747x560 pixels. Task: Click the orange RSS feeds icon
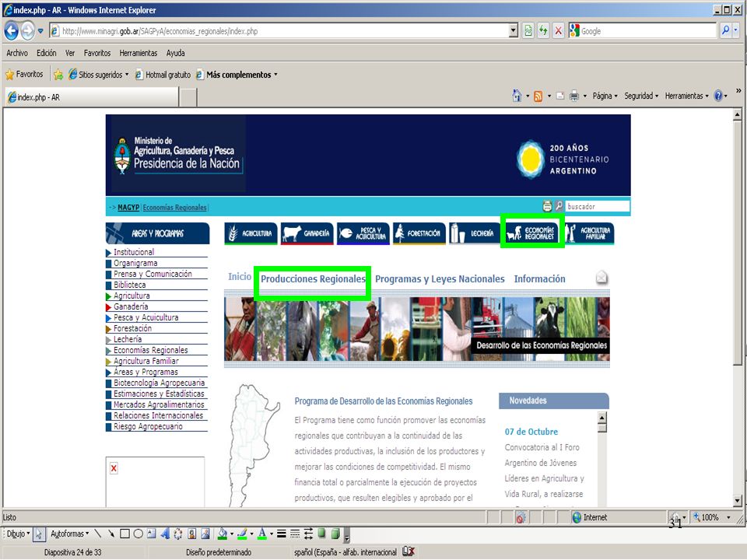pos(538,96)
